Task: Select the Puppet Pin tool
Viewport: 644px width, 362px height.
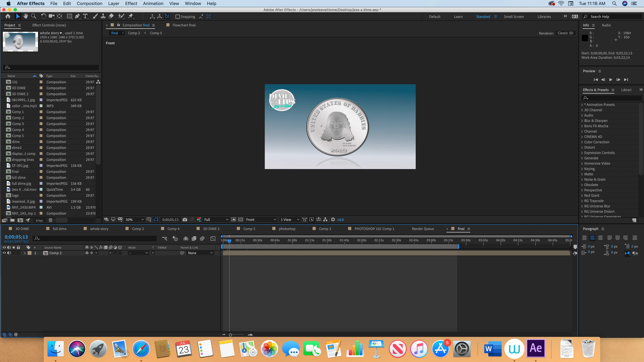Action: (130, 16)
